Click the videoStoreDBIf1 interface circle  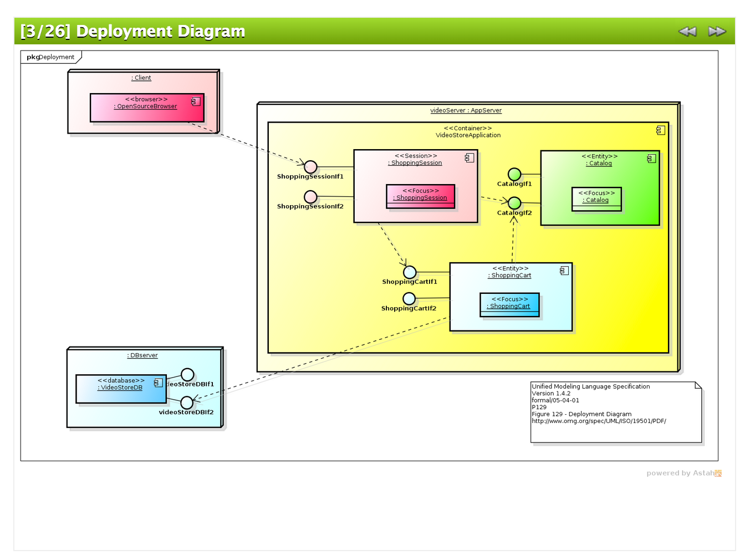(187, 375)
